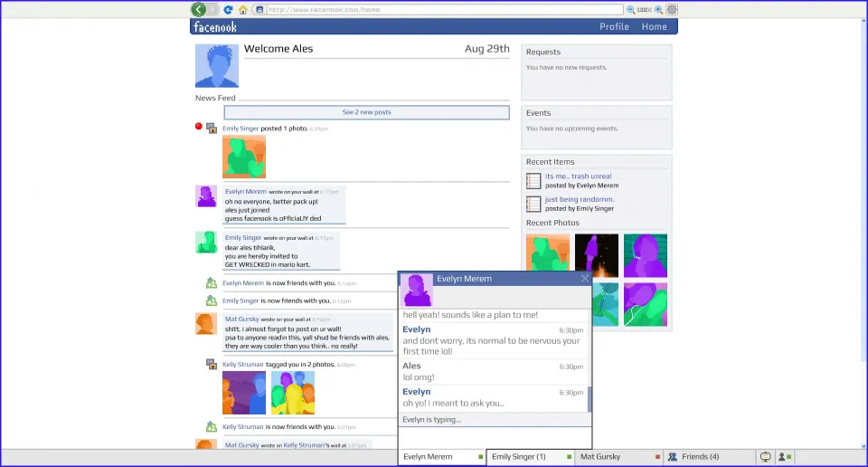Screen dimensions: 868x467
Task: Click Emily Singer's green avatar in feed
Action: pos(206,242)
